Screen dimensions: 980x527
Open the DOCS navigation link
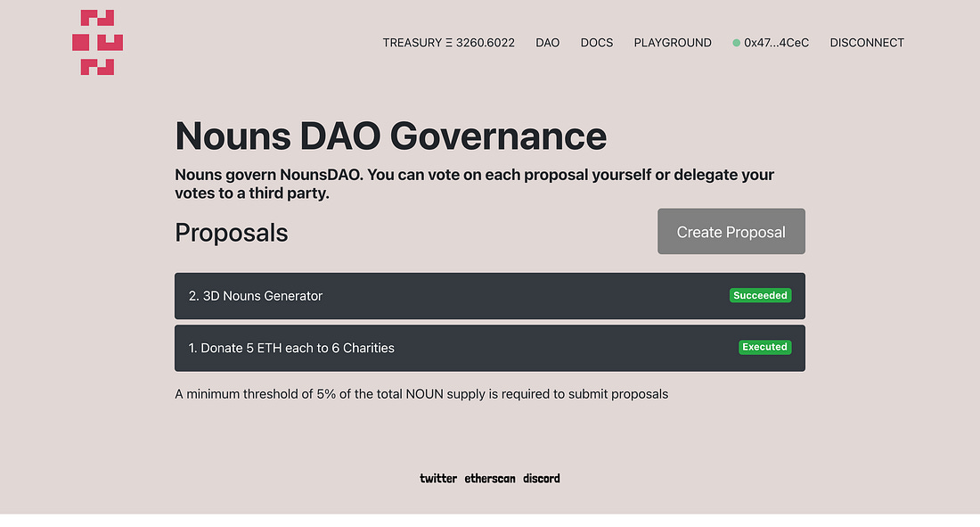pos(596,43)
